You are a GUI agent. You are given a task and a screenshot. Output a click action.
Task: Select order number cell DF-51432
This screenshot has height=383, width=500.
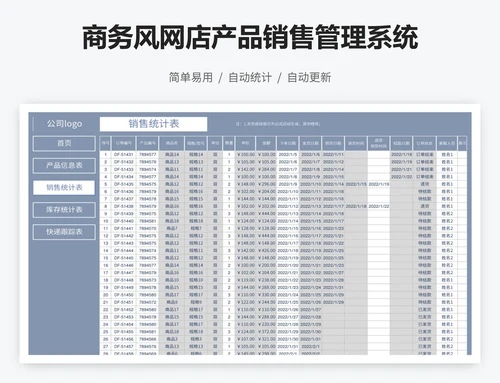pyautogui.click(x=124, y=162)
